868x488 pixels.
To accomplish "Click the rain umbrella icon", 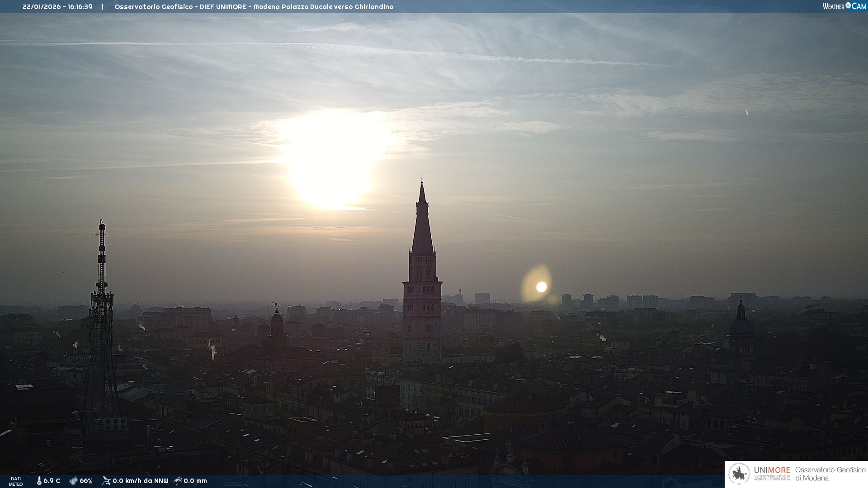I will (178, 481).
